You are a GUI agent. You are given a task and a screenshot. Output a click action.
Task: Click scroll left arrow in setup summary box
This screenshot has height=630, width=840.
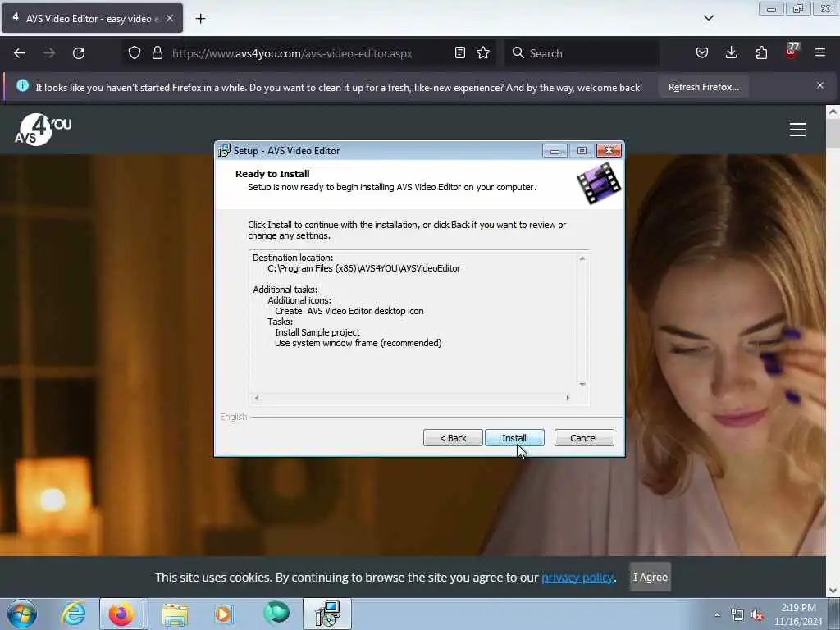(x=257, y=398)
